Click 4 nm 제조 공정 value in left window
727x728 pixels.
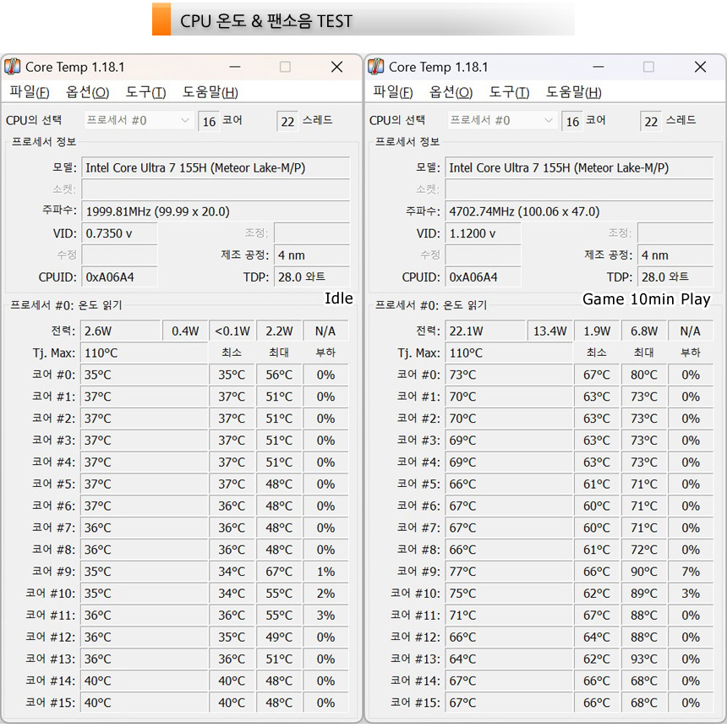tap(312, 255)
